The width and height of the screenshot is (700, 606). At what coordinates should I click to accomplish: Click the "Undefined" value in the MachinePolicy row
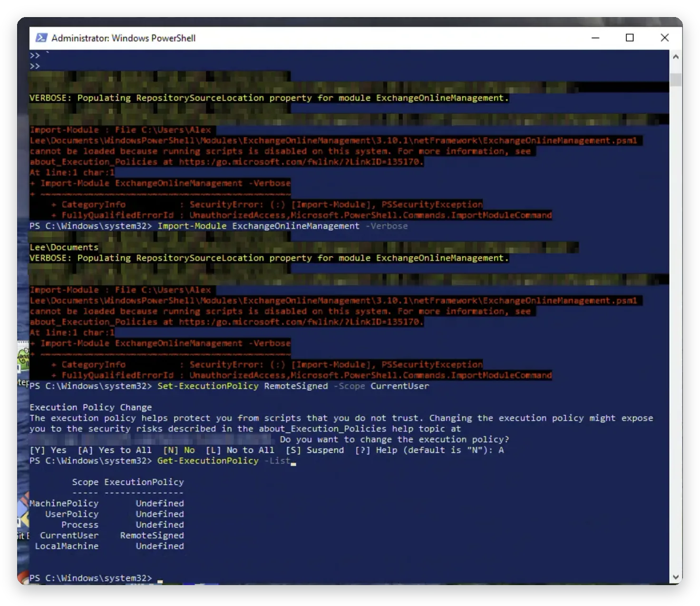[x=160, y=503]
